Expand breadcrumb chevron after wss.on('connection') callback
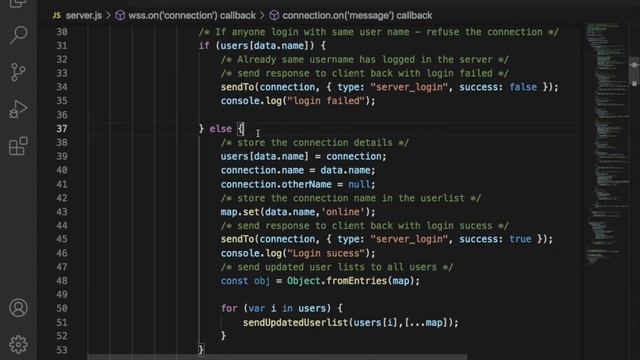640x360 pixels. [x=262, y=16]
